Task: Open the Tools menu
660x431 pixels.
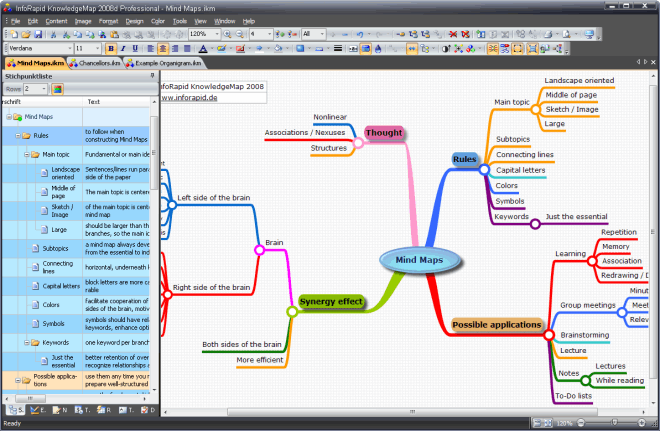Action: 180,21
